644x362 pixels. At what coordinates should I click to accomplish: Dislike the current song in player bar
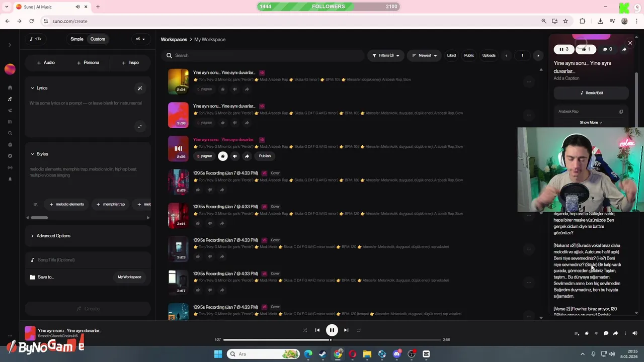click(x=596, y=333)
